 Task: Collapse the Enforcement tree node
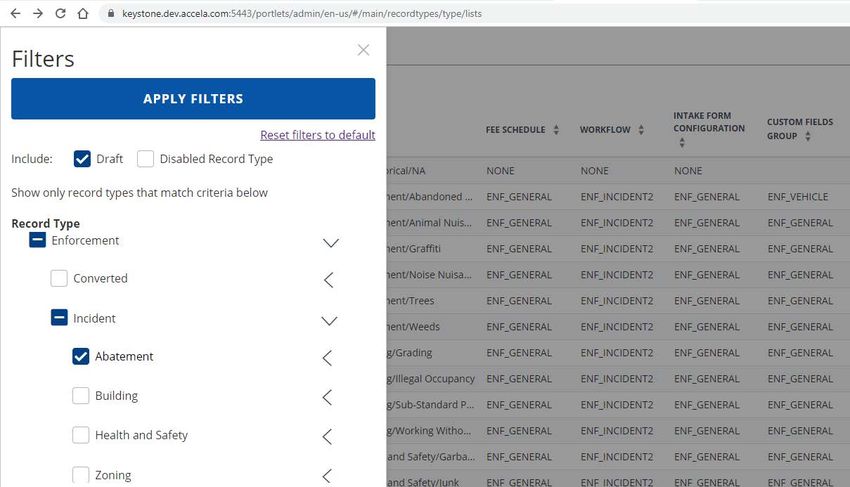[331, 242]
